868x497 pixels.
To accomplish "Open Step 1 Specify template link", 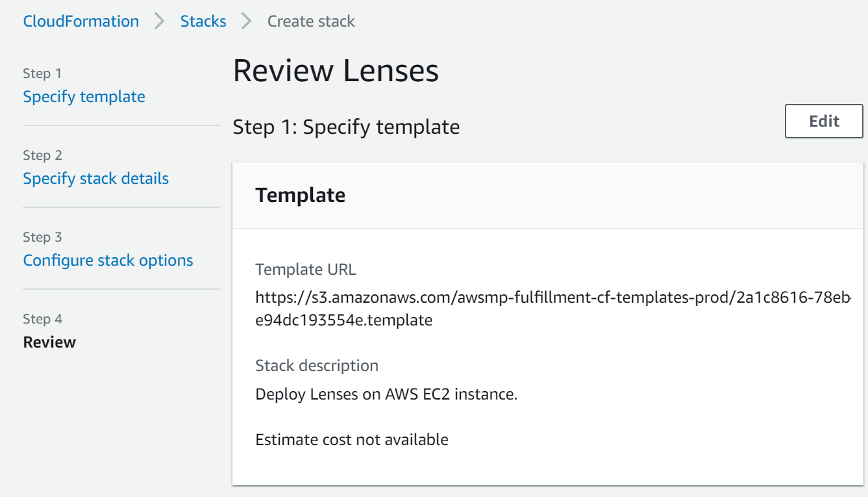I will pyautogui.click(x=84, y=97).
